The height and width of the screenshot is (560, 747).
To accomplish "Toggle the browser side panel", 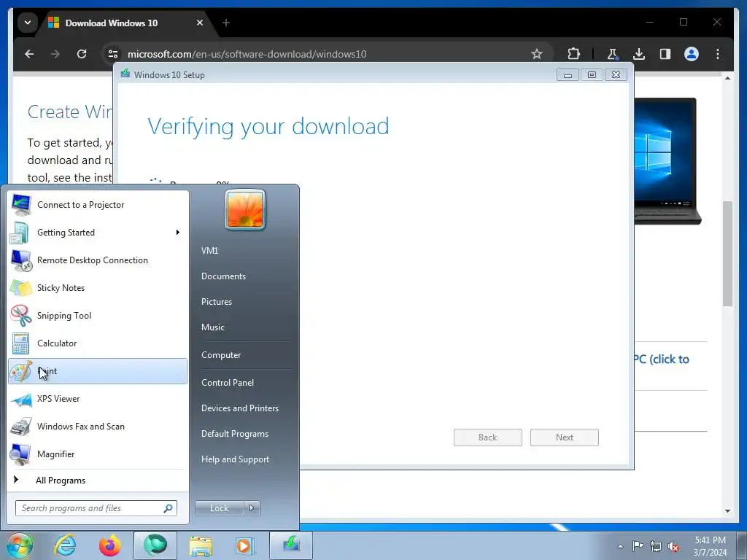I will [x=665, y=54].
